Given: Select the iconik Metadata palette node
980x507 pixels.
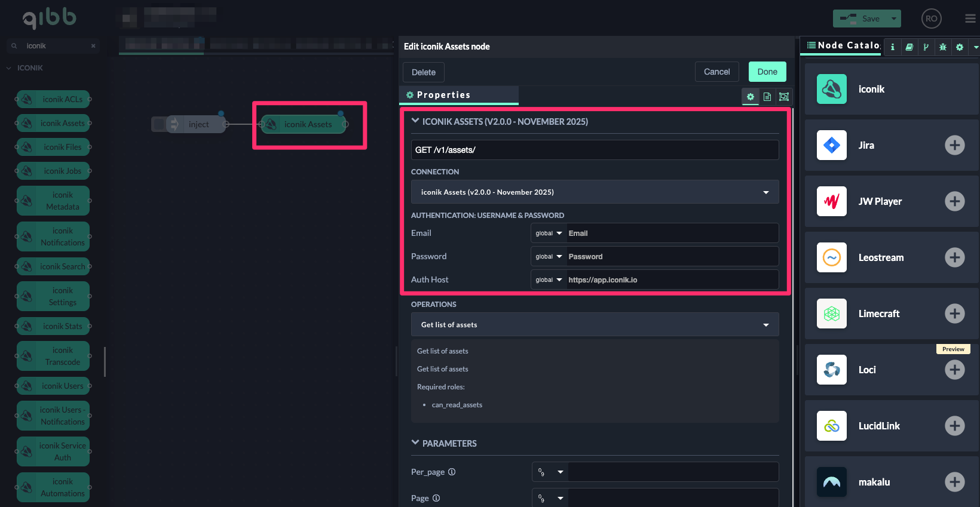Looking at the screenshot, I should [x=54, y=201].
